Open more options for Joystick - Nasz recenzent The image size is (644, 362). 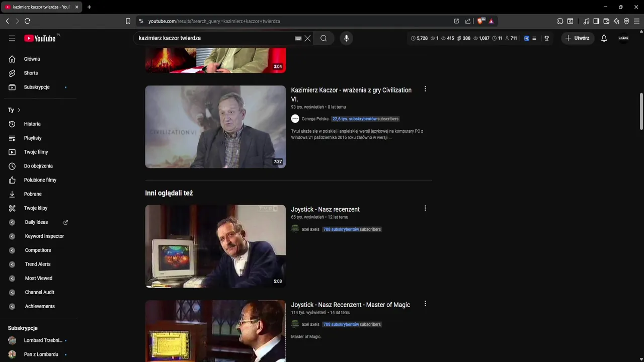click(x=425, y=208)
